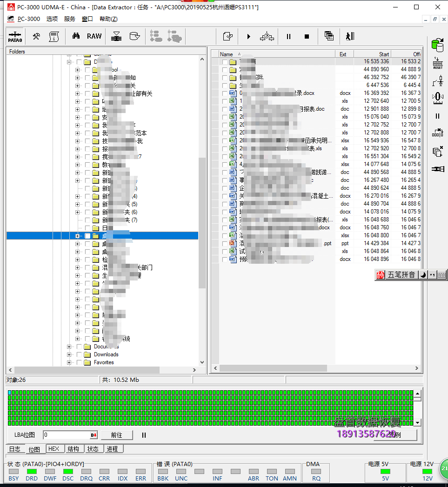Click the hourglass map-building toolbar icon
448x487 pixels.
pos(116,36)
